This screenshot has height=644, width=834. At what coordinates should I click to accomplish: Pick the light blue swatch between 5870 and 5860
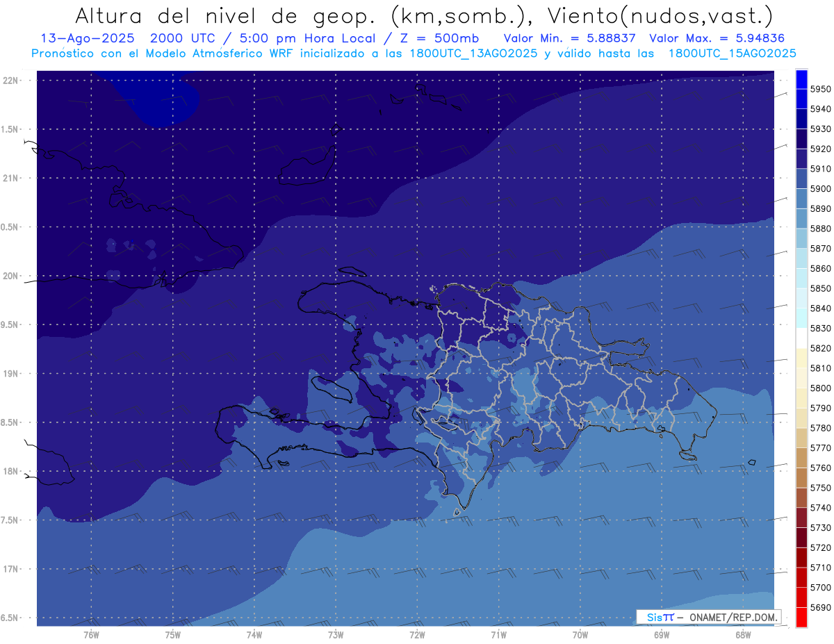[801, 258]
